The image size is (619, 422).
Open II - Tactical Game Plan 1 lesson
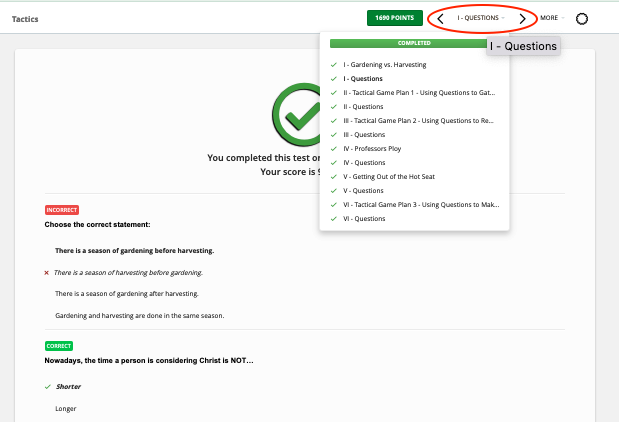[x=420, y=92]
